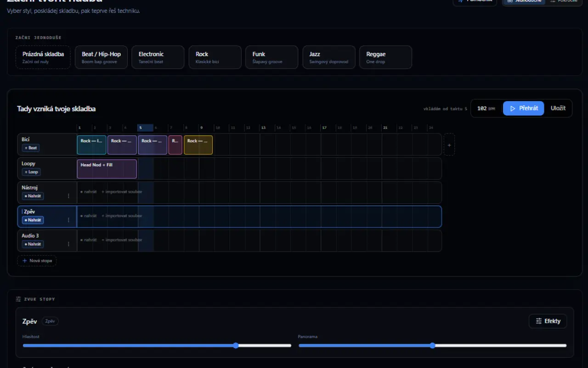The width and height of the screenshot is (588, 368).
Task: Start playback with the Přehrát button
Action: pos(524,108)
